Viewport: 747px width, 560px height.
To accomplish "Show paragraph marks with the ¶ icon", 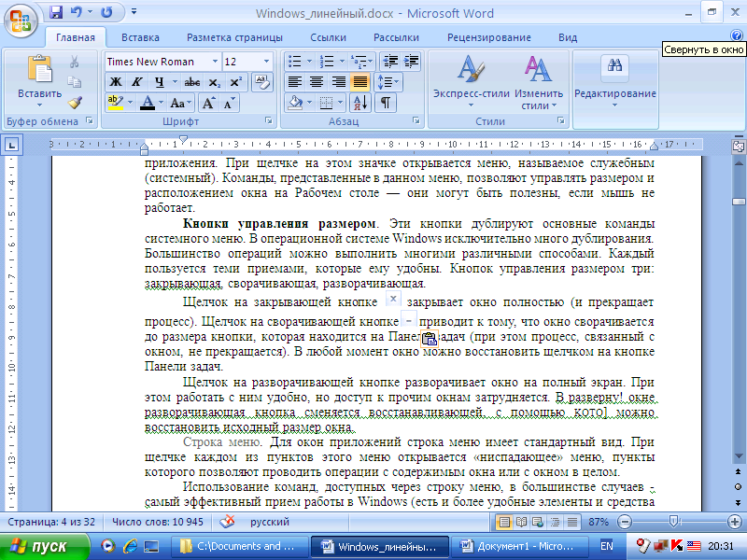I will point(386,103).
